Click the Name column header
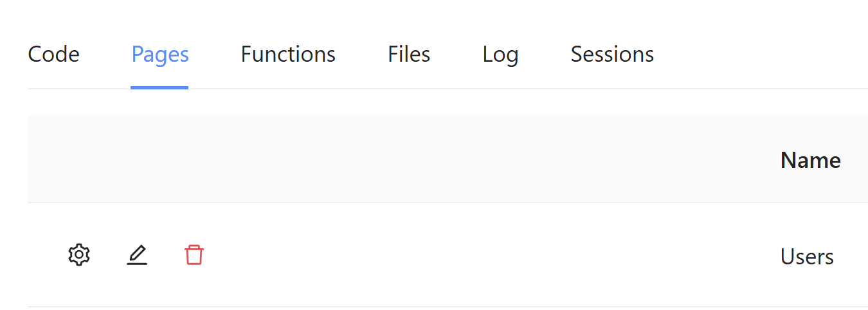Image resolution: width=868 pixels, height=310 pixels. [810, 160]
